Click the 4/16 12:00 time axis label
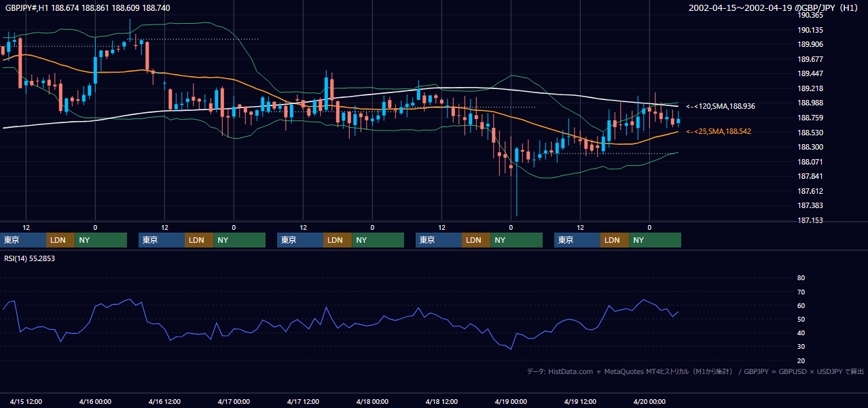The height and width of the screenshot is (408, 868). 164,401
